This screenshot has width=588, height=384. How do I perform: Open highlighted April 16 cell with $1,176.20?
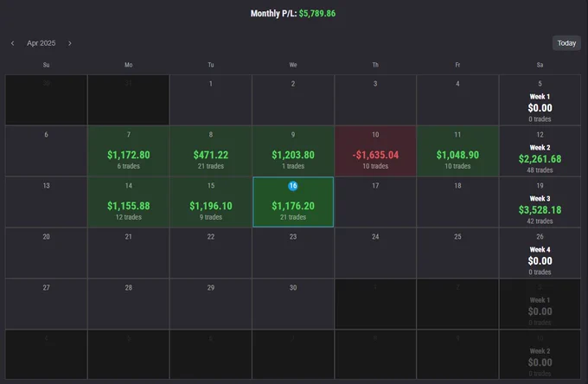[293, 202]
